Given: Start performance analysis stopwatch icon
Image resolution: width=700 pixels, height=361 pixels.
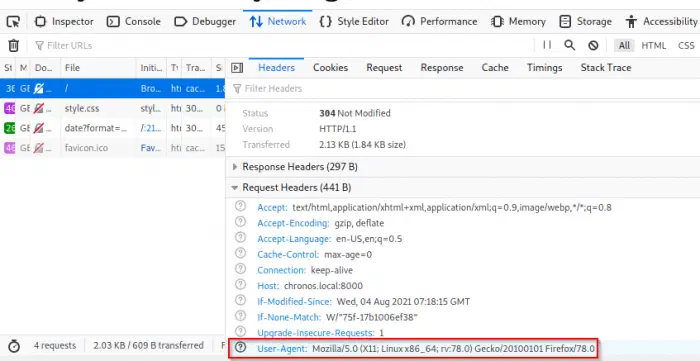Looking at the screenshot, I should (x=14, y=346).
